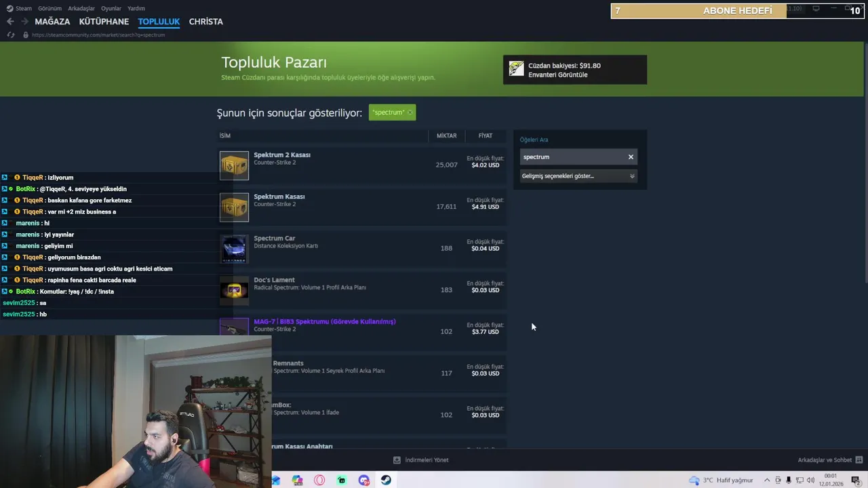Open the Spectrum Car listing
This screenshot has width=868, height=488.
click(x=363, y=249)
